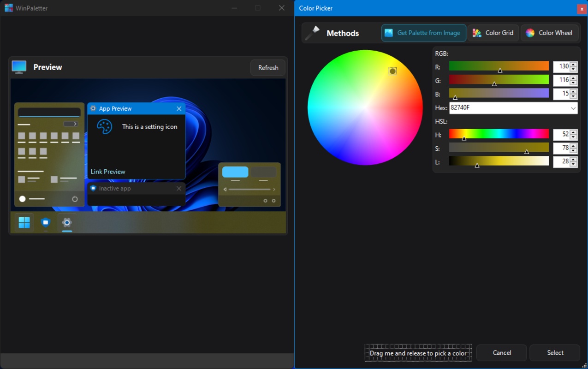
Task: Click the user avatar circle in start menu preview
Action: click(22, 199)
